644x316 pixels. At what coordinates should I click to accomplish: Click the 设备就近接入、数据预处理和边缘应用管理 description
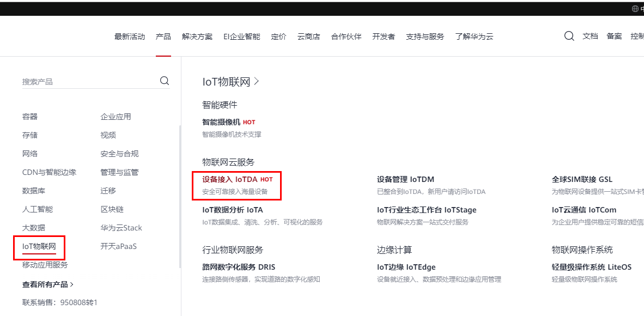click(439, 279)
